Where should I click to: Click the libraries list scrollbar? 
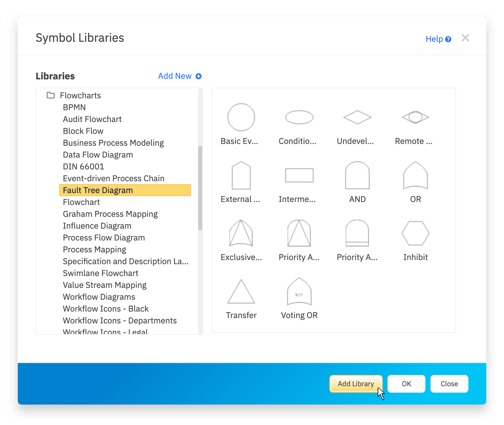[x=200, y=188]
